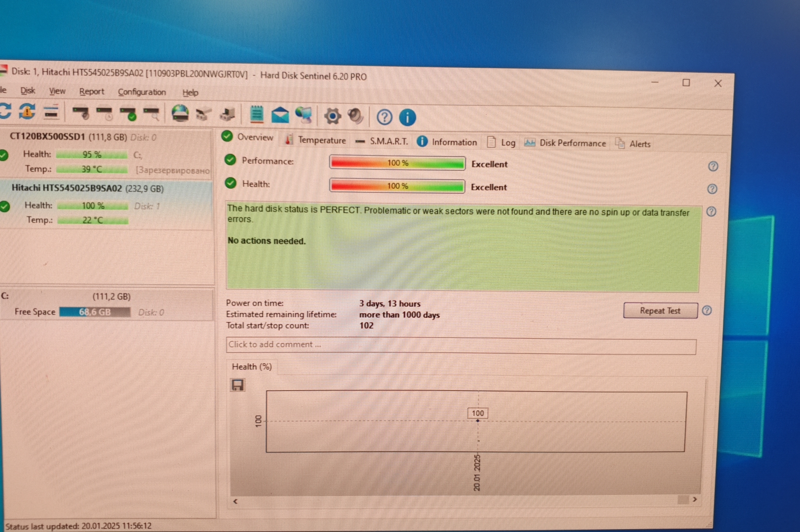This screenshot has height=532, width=800.
Task: Open the Disk menu
Action: pos(28,91)
